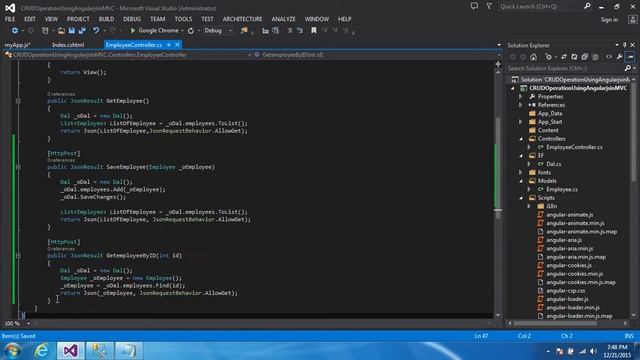
Task: Toggle the pending changes filter in Solution Explorer
Action: [549, 57]
